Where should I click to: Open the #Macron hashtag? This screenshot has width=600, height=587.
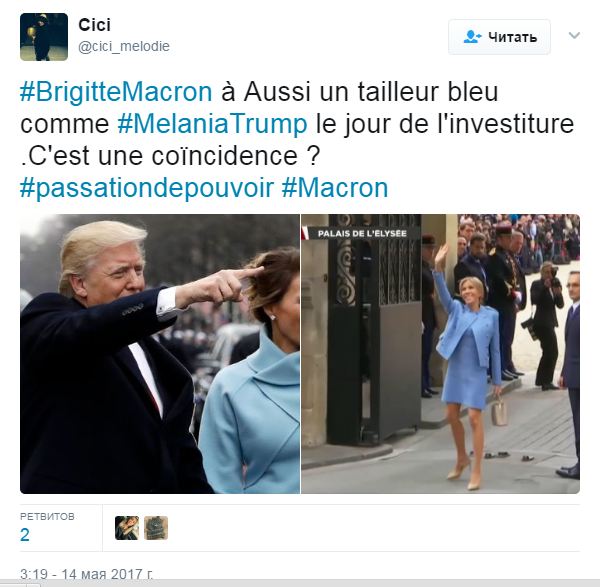click(x=335, y=188)
